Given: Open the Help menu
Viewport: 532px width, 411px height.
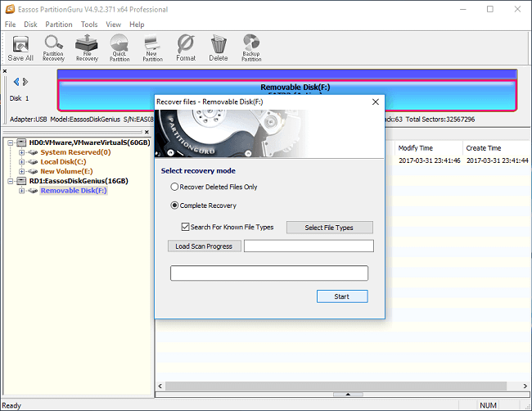Looking at the screenshot, I should click(x=137, y=25).
